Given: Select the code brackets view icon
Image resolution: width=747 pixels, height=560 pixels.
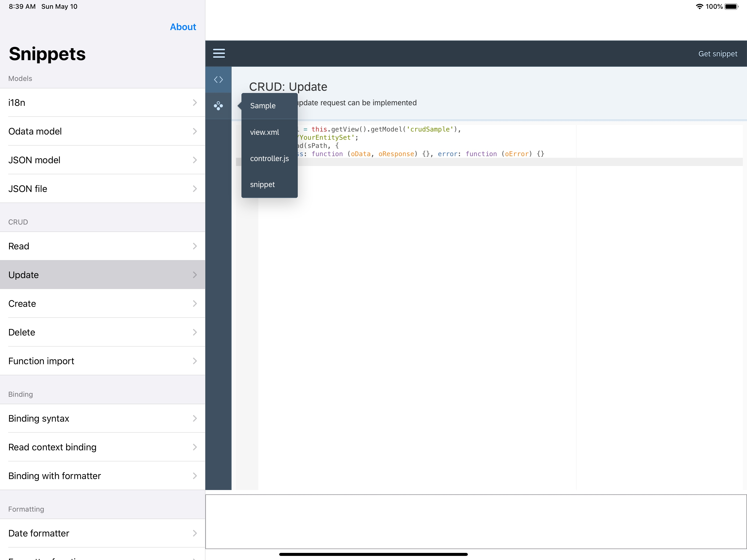Looking at the screenshot, I should coord(218,80).
